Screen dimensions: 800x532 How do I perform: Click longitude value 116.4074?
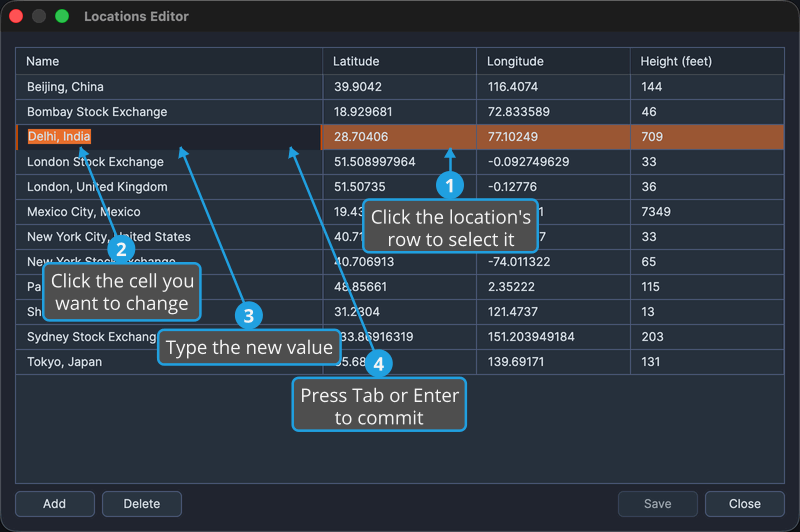(513, 87)
